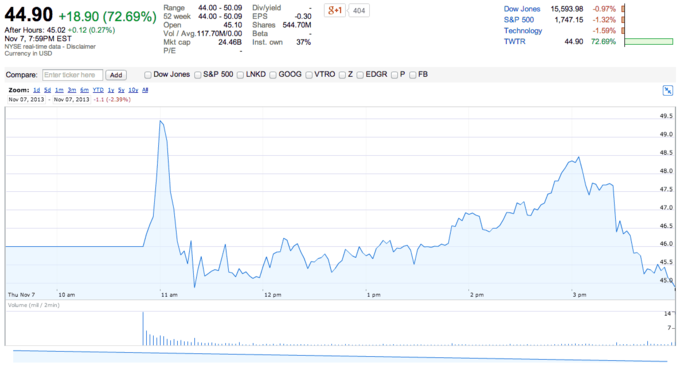The height and width of the screenshot is (374, 680).
Task: Switch chart zoom to 1y
Action: [111, 90]
